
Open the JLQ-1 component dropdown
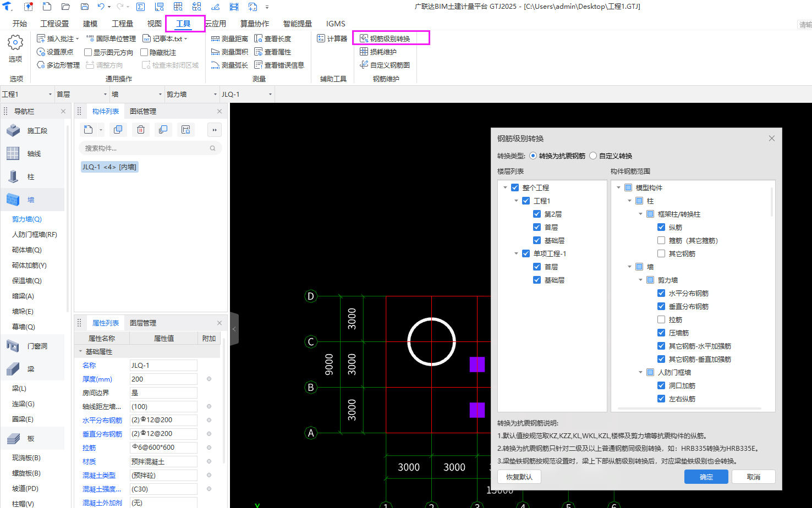[247, 94]
